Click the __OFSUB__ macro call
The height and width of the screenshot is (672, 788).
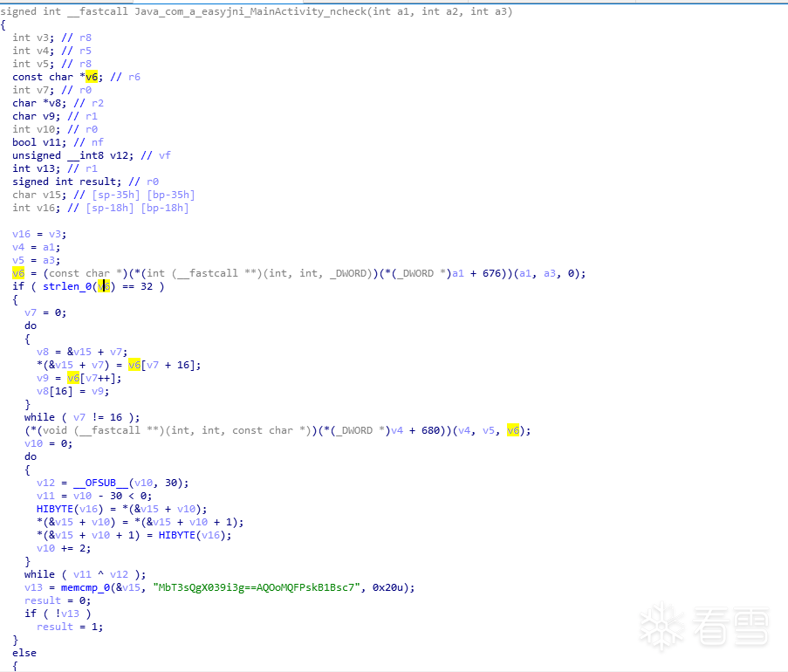click(100, 483)
